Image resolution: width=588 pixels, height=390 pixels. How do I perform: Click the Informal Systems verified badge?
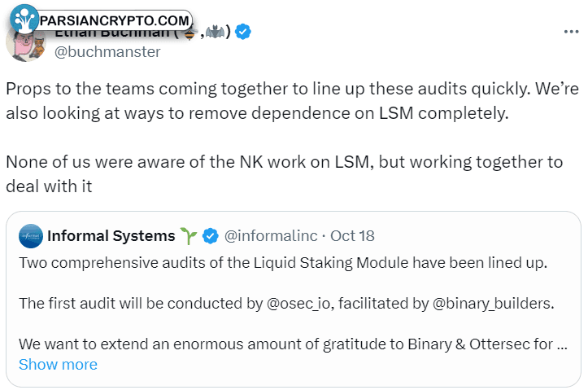pos(211,236)
